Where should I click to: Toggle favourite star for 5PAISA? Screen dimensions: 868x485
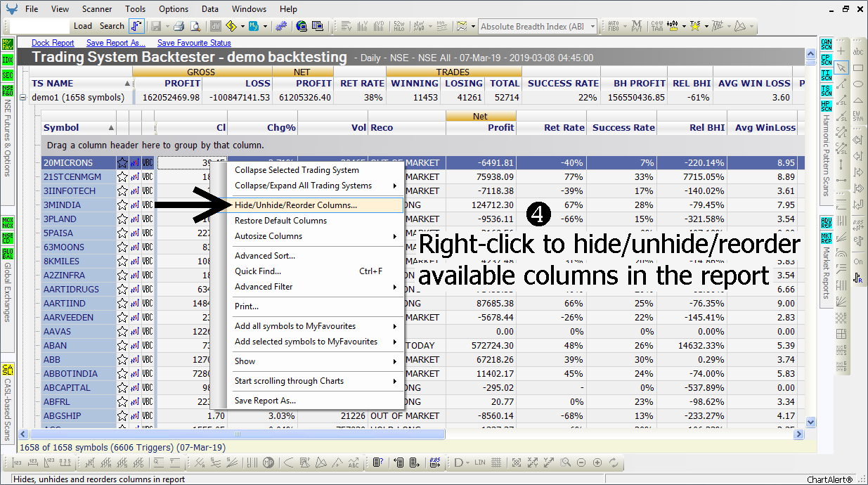[x=122, y=233]
